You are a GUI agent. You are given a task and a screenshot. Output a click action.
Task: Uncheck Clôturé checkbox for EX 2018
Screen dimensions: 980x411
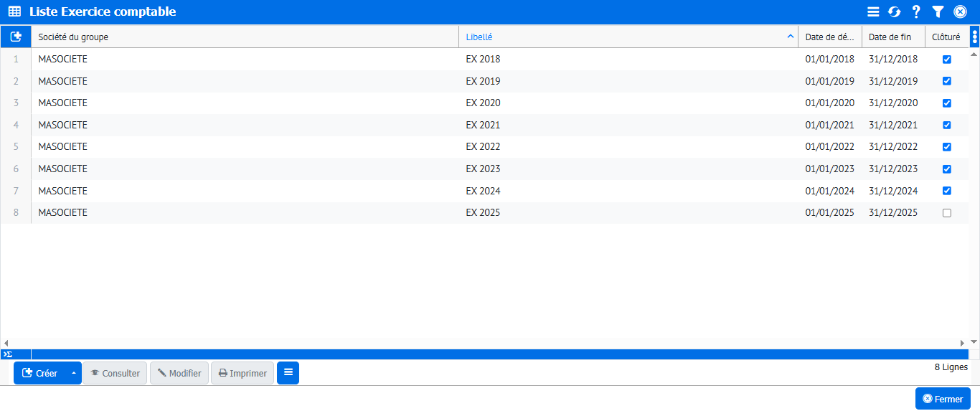click(x=946, y=60)
